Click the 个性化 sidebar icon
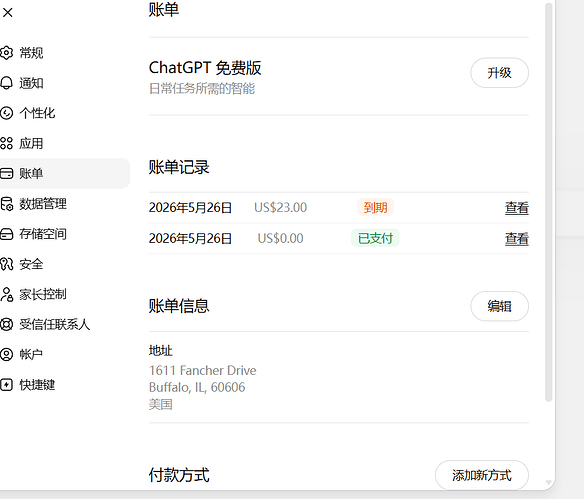 coord(6,113)
